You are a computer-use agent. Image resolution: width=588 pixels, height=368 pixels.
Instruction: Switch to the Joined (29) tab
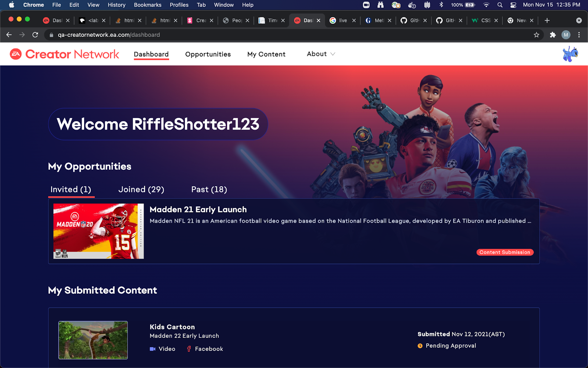coord(141,190)
